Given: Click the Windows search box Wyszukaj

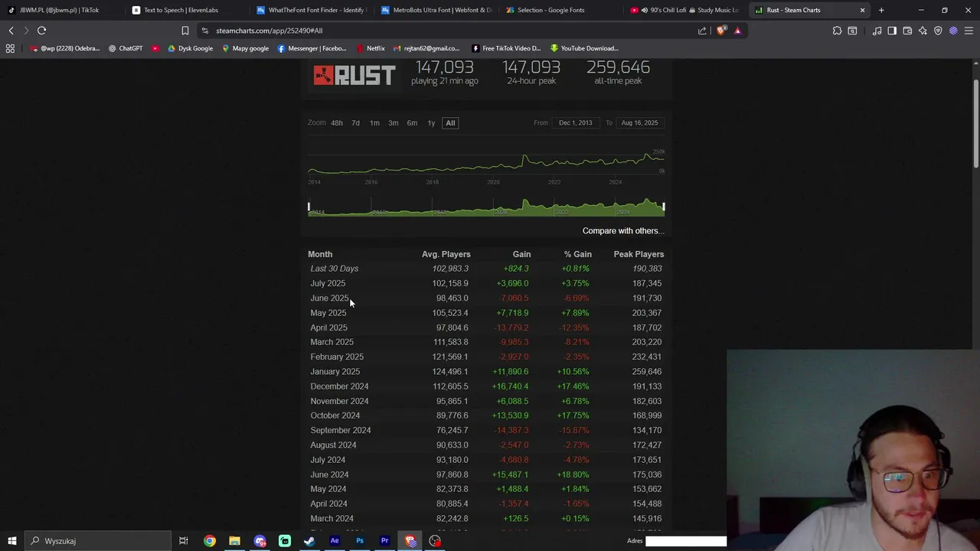Looking at the screenshot, I should pos(98,541).
